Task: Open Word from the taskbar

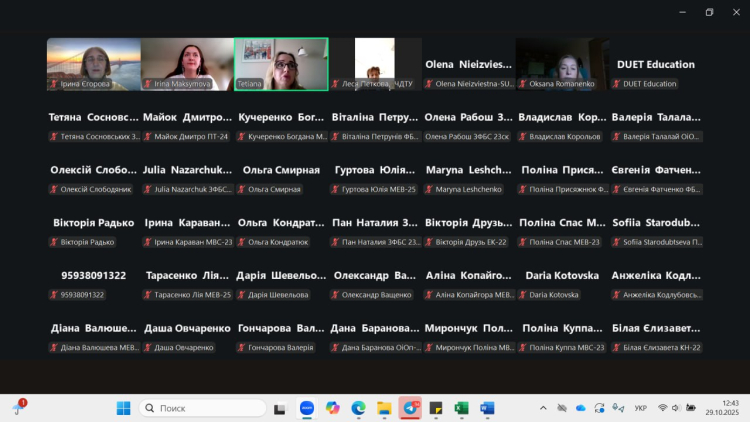Action: (x=488, y=408)
